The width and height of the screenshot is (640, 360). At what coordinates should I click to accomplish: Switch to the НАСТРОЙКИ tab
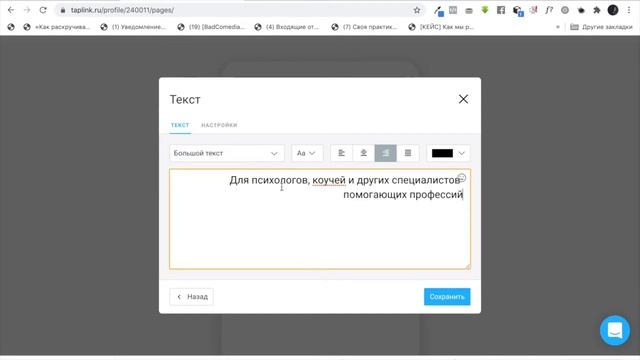[219, 125]
